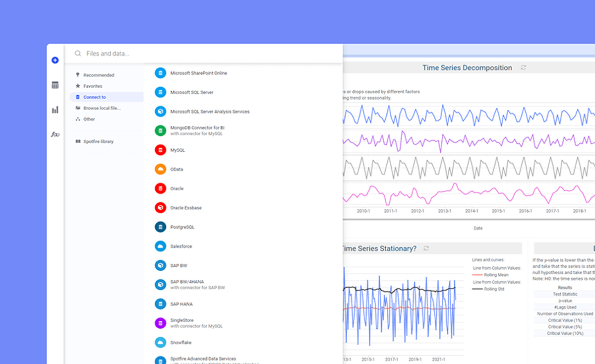The height and width of the screenshot is (364, 595).
Task: Open Spotfire library
Action: 98,141
